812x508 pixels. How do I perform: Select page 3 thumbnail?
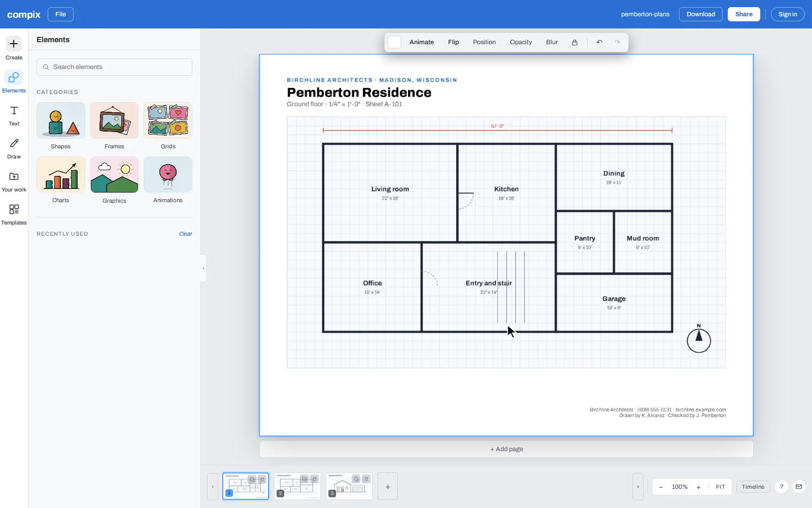(x=349, y=486)
